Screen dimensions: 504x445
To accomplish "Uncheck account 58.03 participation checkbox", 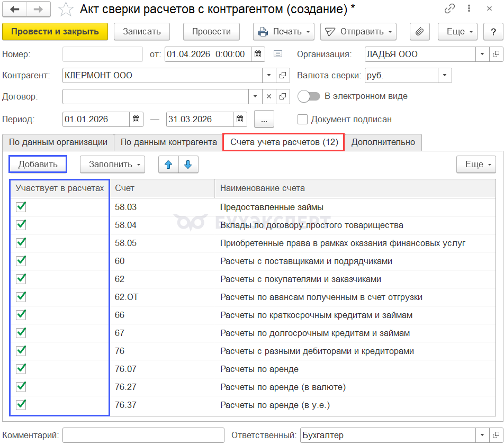I will pos(21,207).
